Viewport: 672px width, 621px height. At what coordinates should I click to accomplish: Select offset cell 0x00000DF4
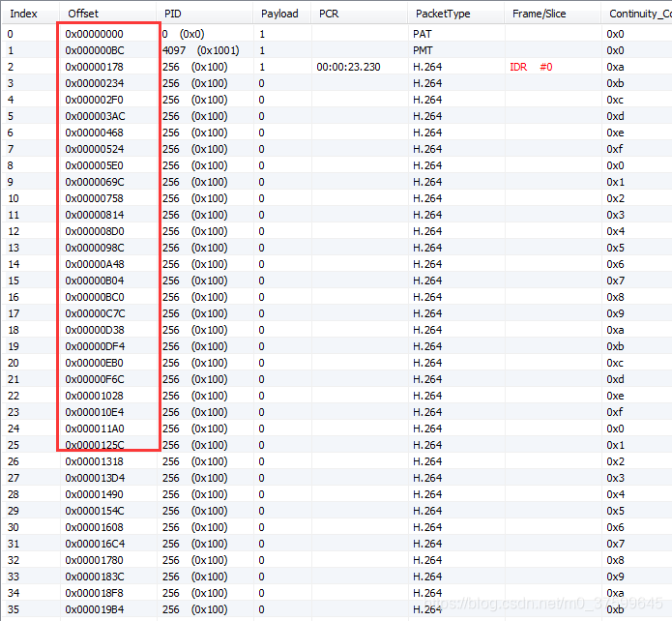click(95, 346)
